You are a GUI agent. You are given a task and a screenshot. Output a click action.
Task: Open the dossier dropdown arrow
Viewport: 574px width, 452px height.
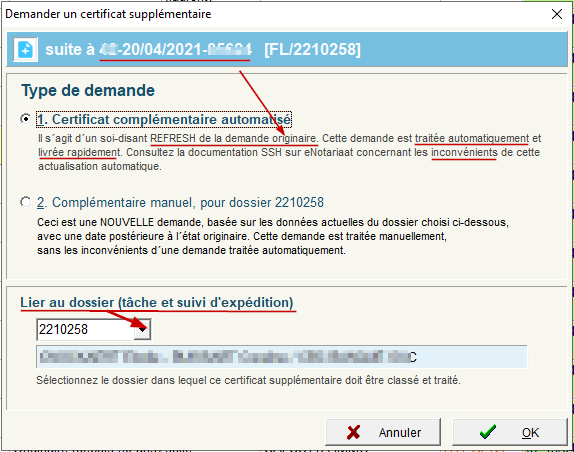click(x=142, y=329)
